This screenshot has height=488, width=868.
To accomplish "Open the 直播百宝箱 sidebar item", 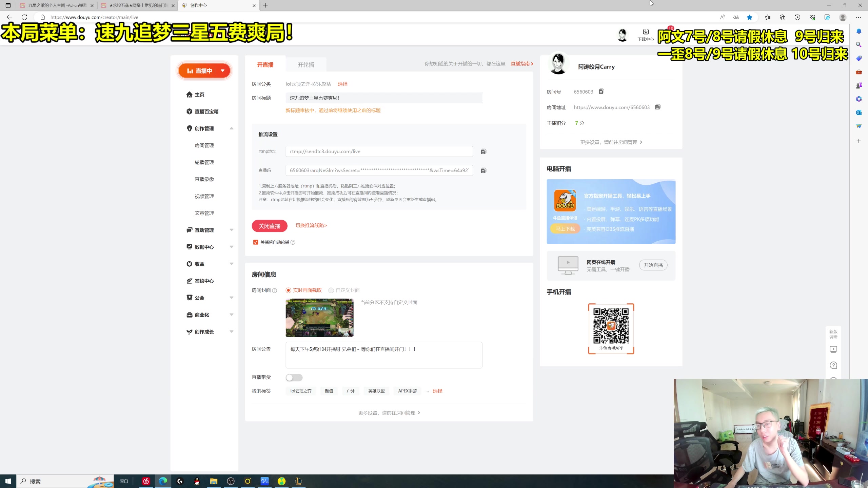I will coord(202,111).
